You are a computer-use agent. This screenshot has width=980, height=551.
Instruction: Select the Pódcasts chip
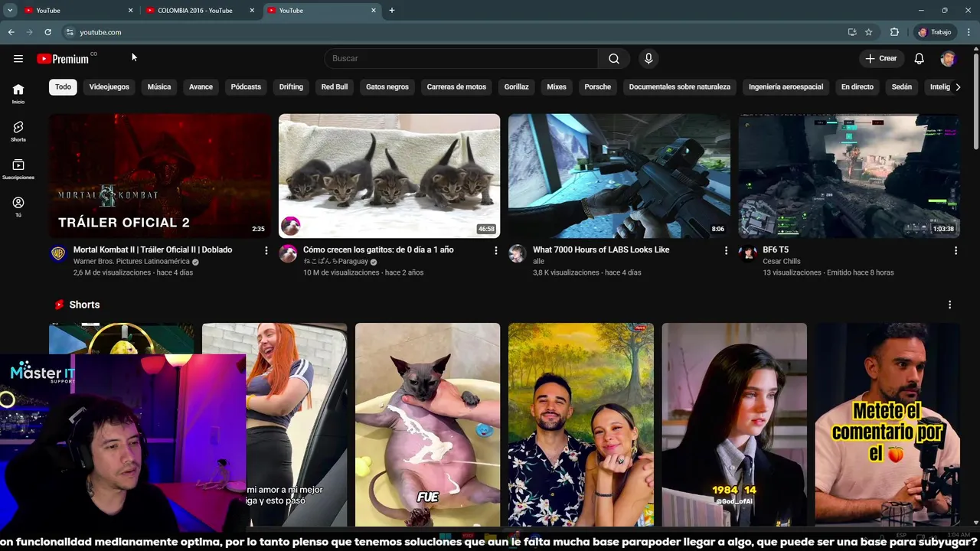(x=246, y=86)
